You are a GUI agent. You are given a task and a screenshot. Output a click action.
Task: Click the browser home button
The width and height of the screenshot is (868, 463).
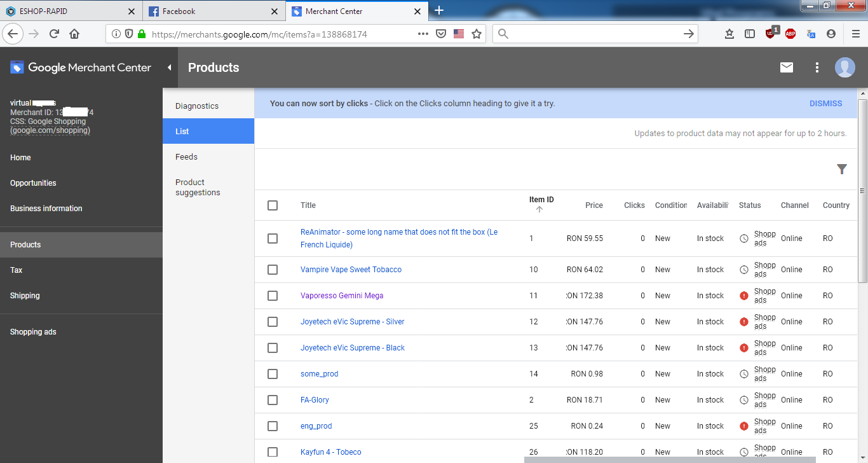[x=74, y=34]
